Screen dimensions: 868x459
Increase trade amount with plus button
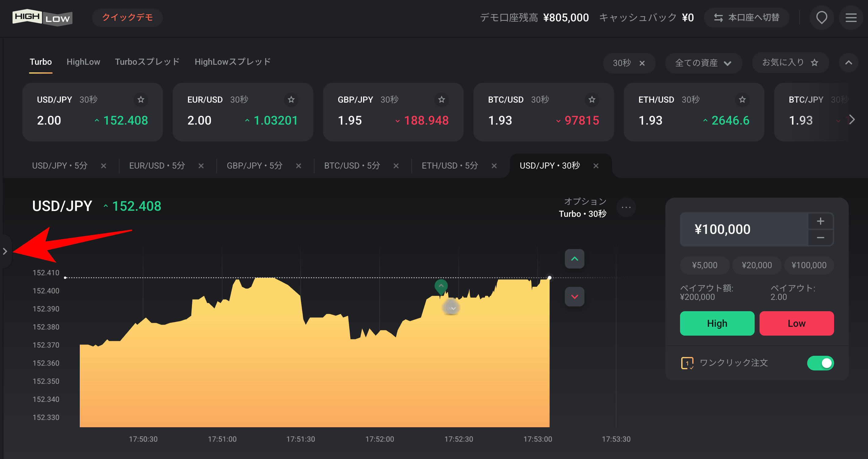[x=821, y=221]
